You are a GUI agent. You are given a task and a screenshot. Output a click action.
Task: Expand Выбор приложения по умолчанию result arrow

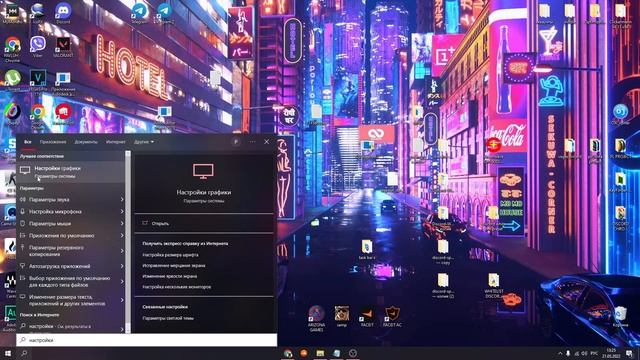click(122, 281)
